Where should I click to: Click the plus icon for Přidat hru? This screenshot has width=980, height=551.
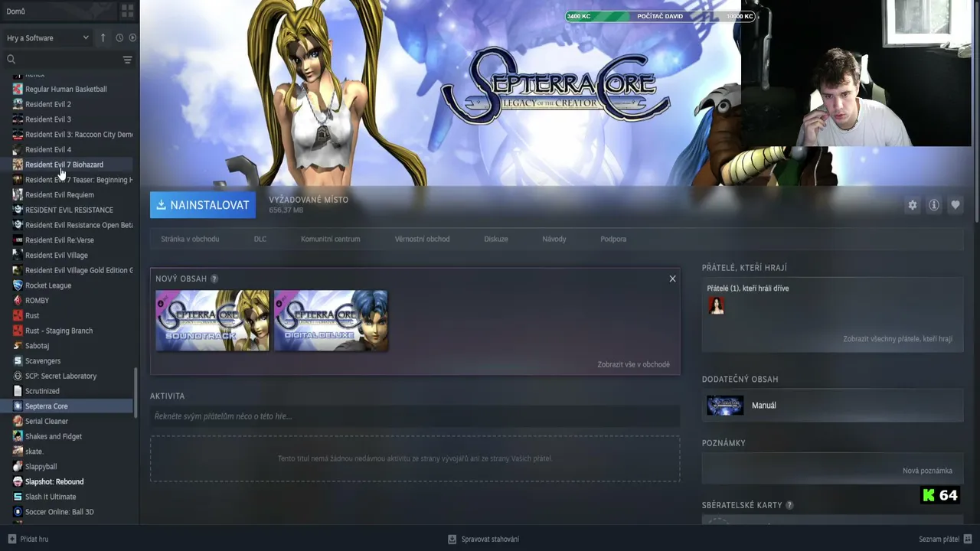click(x=11, y=539)
